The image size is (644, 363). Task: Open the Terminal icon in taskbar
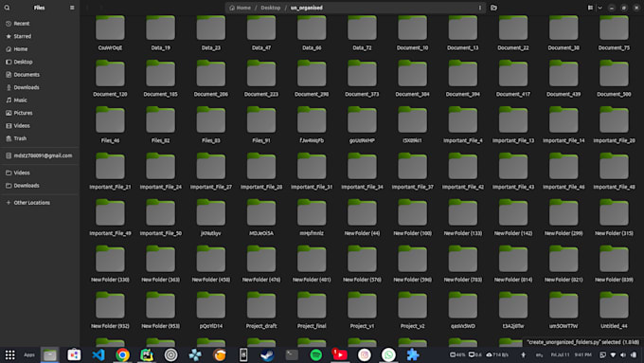[292, 354]
